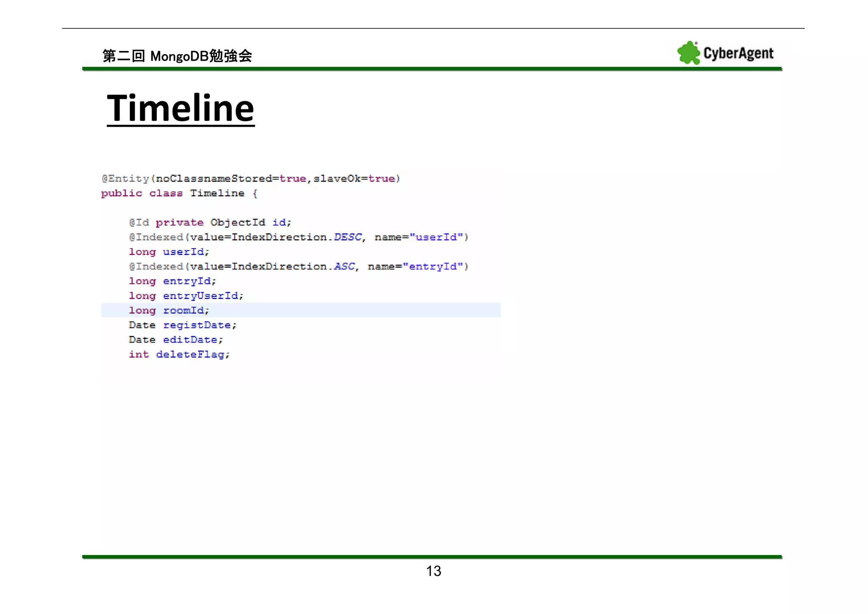The height and width of the screenshot is (614, 868).
Task: Click the 'Date editDate;' line
Action: tap(176, 340)
